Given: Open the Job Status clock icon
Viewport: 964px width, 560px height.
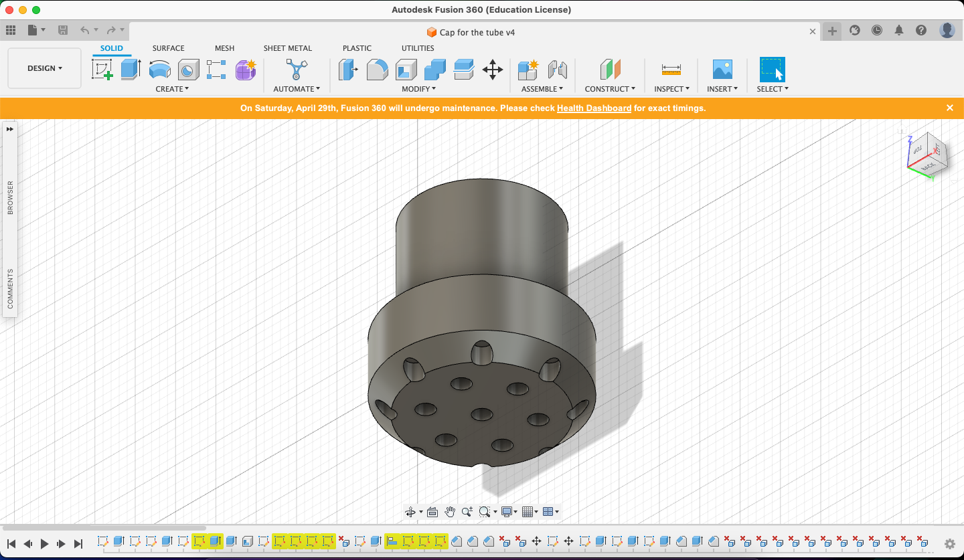Looking at the screenshot, I should [877, 30].
